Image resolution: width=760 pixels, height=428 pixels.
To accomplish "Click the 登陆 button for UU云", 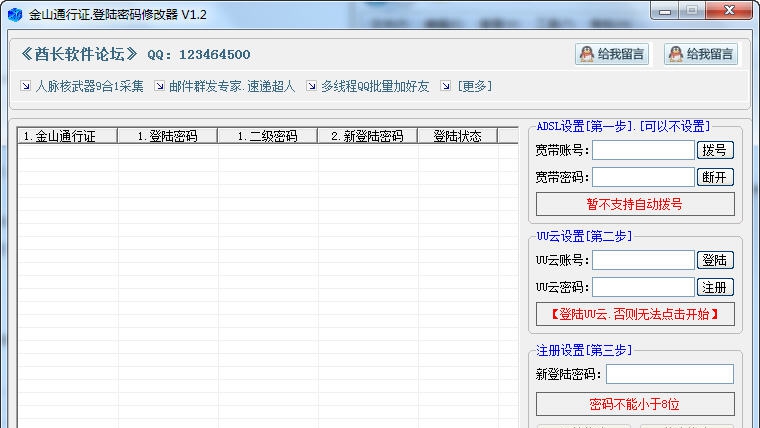I will click(x=715, y=260).
